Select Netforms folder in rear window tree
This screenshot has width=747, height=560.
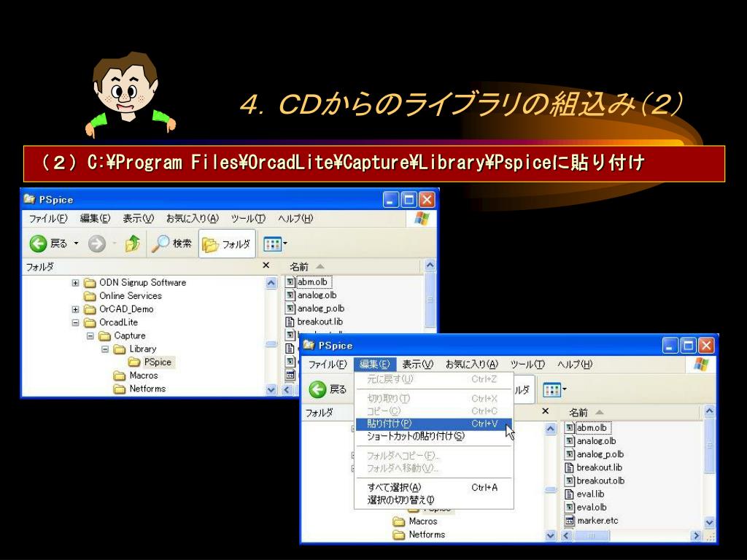point(147,389)
